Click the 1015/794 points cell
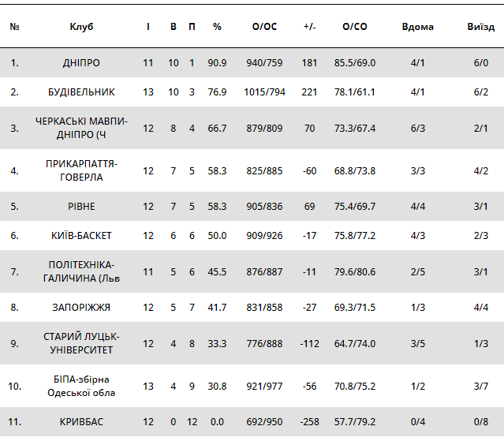The image size is (504, 441). [265, 92]
